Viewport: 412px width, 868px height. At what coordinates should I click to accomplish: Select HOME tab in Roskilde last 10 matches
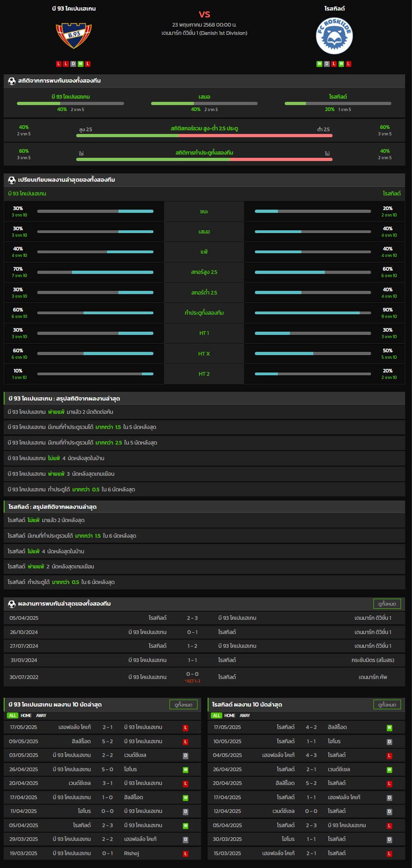pyautogui.click(x=230, y=716)
